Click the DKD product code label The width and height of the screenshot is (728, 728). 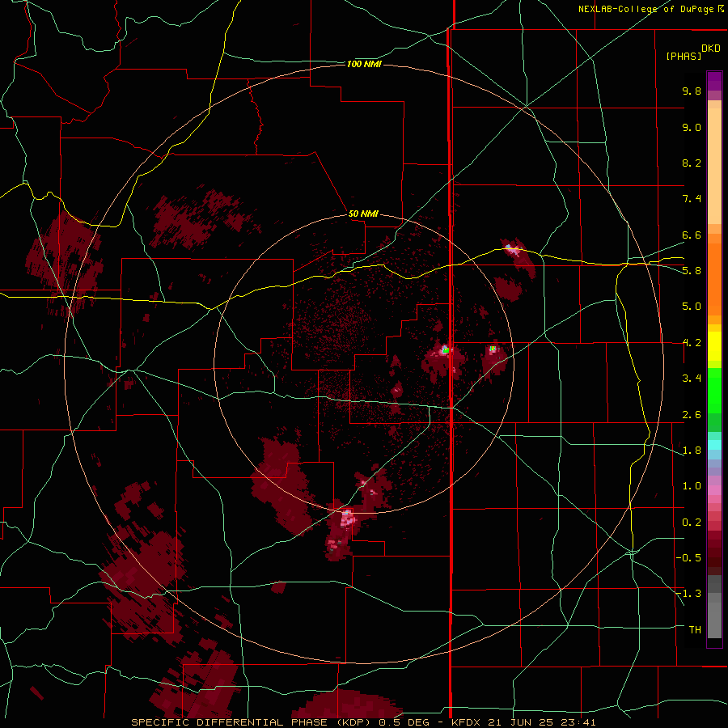coord(710,49)
